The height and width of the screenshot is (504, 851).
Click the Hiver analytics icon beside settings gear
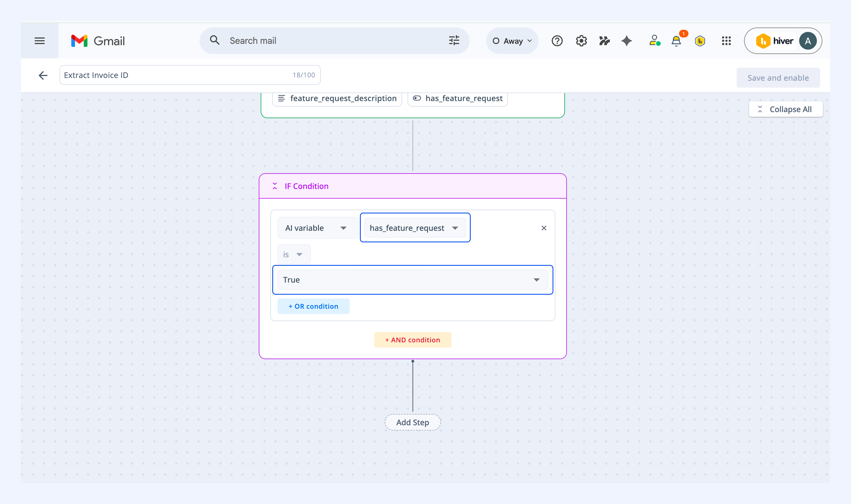tap(604, 41)
